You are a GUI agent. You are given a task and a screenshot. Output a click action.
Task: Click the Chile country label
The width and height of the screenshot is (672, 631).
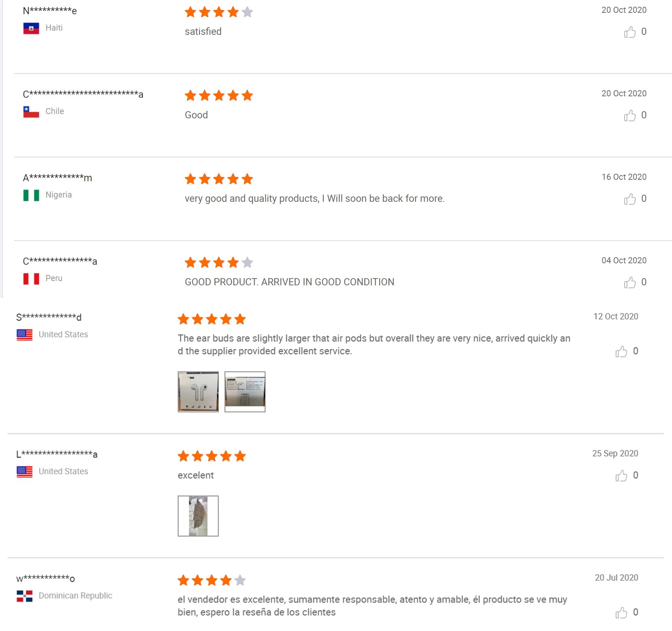55,111
